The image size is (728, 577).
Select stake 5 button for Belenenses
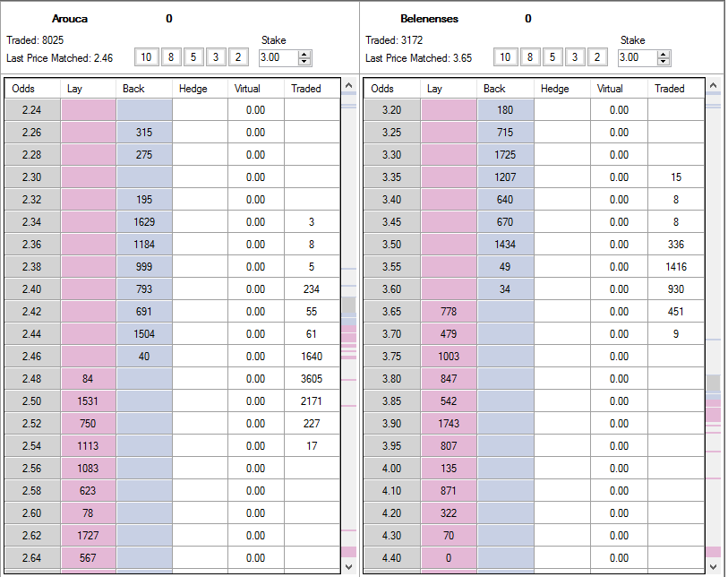(x=552, y=57)
